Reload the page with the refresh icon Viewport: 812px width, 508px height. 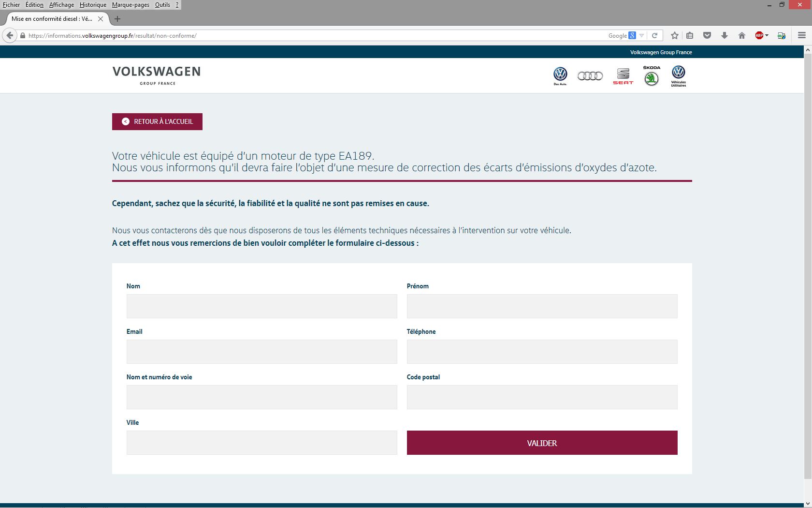(x=654, y=35)
